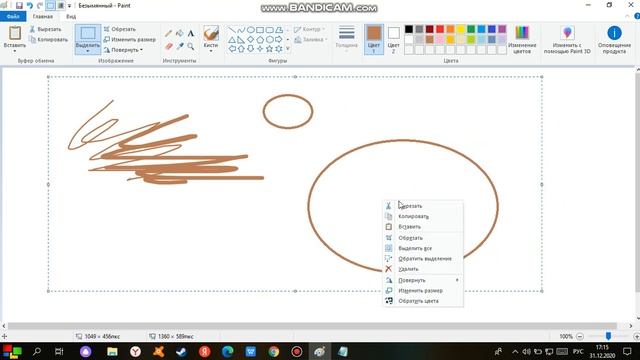The width and height of the screenshot is (640, 360).
Task: Click the Save icon in title bar
Action: click(19, 6)
